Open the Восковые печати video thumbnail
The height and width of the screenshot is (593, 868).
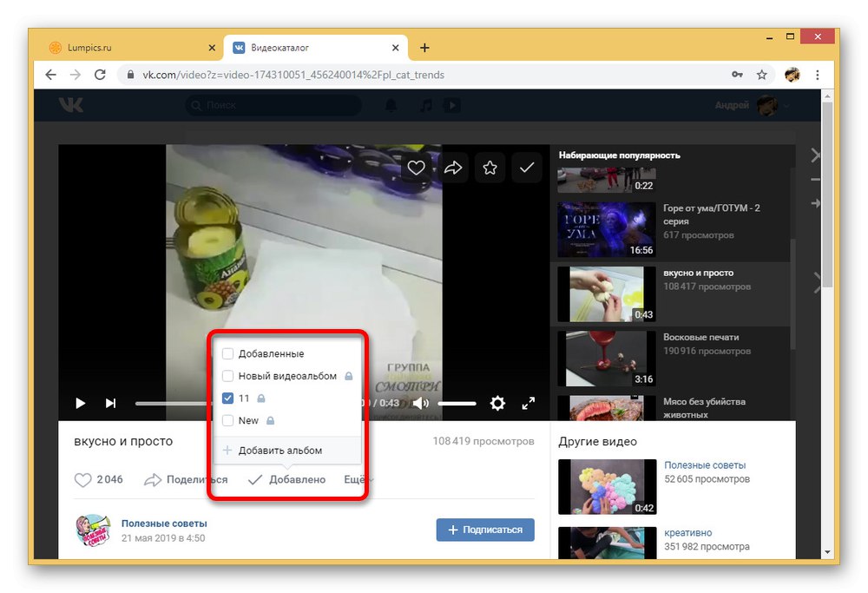point(606,359)
